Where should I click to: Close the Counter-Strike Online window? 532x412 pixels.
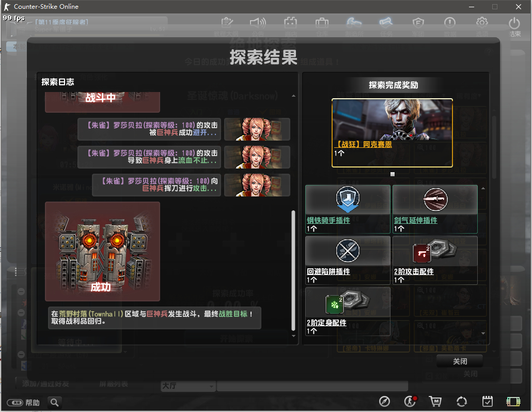click(519, 6)
